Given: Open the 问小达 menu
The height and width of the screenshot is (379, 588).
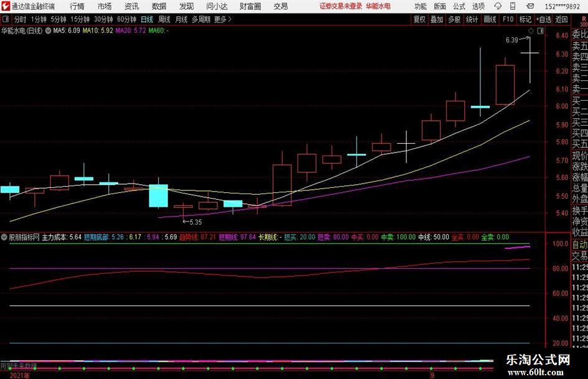Looking at the screenshot, I should [x=217, y=6].
